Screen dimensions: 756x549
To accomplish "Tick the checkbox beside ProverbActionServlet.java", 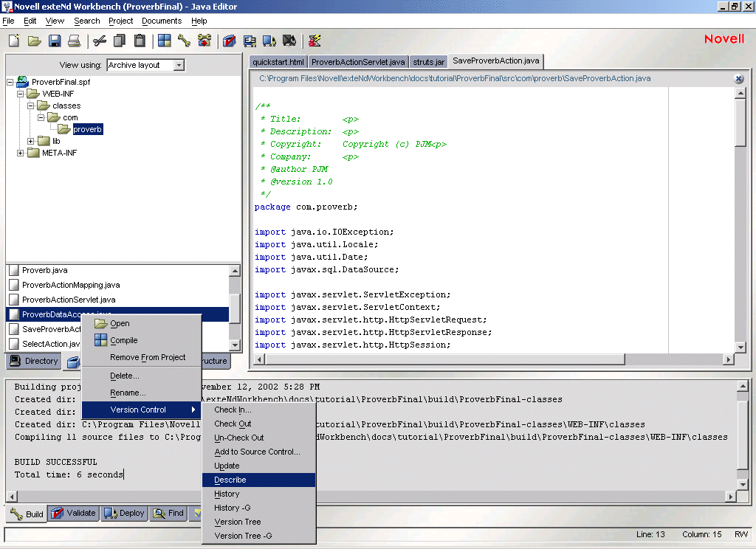I will click(x=14, y=300).
